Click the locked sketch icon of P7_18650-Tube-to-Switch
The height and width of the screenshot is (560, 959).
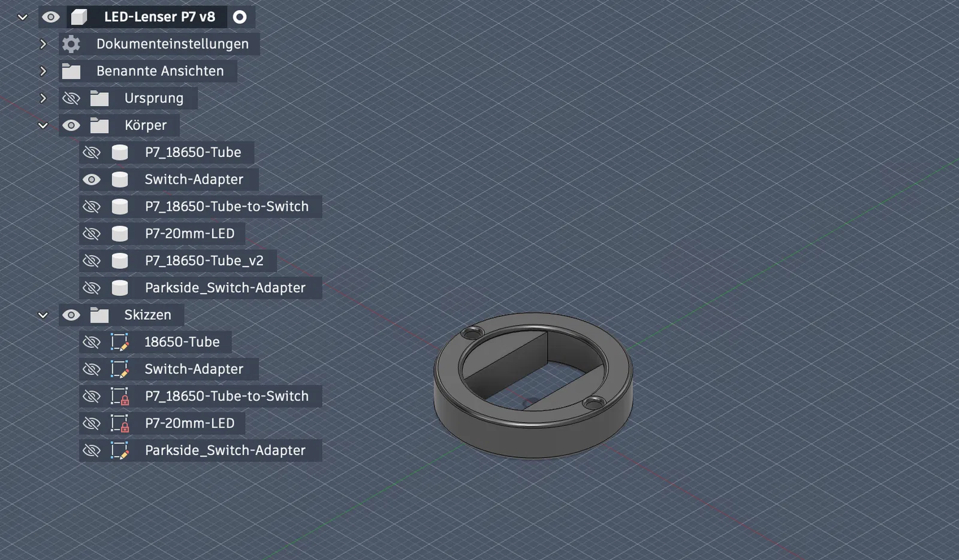(x=120, y=396)
